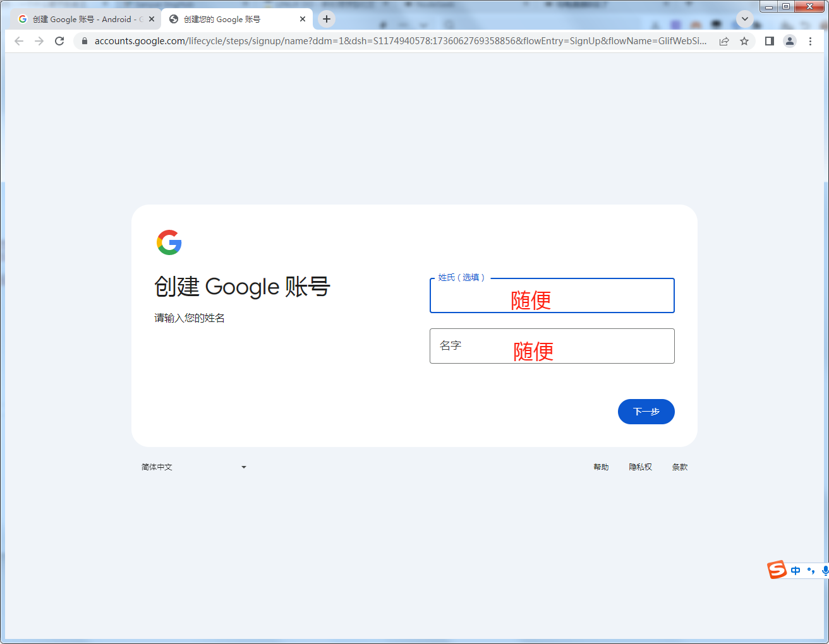829x644 pixels.
Task: Close the 创建您的 Google 账号 tab
Action: (x=303, y=19)
